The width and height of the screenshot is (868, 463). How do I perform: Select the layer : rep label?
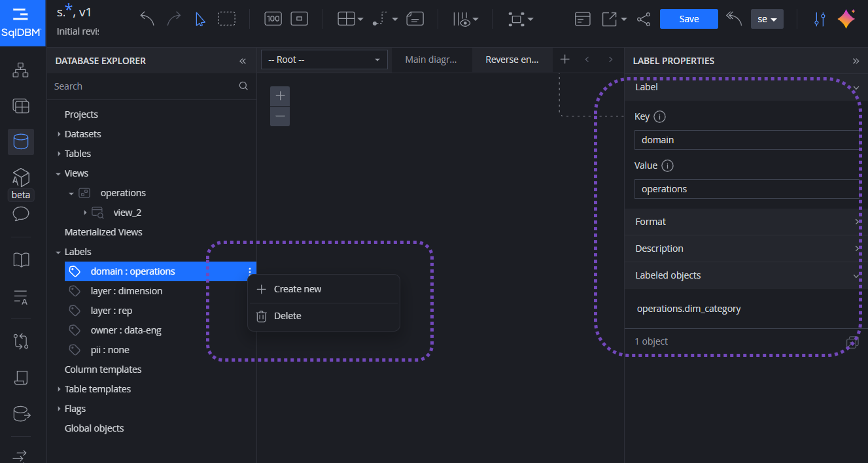pyautogui.click(x=111, y=311)
